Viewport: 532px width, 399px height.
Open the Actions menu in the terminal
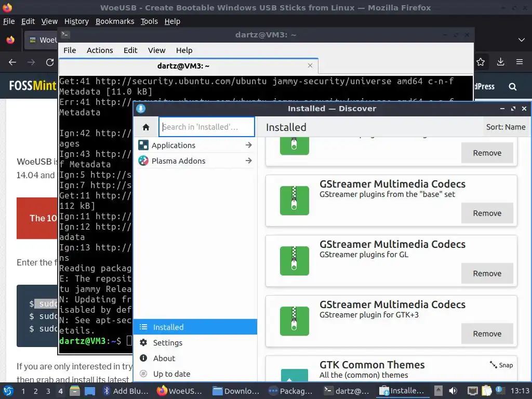click(100, 50)
